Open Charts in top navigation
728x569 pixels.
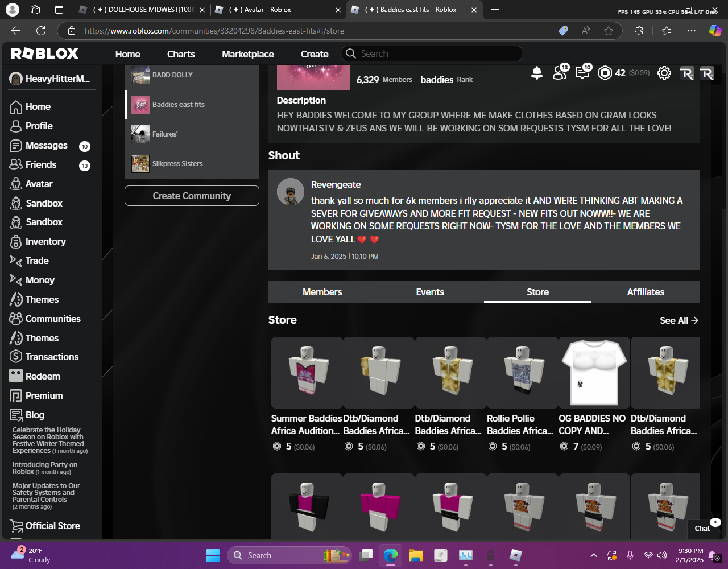tap(181, 54)
